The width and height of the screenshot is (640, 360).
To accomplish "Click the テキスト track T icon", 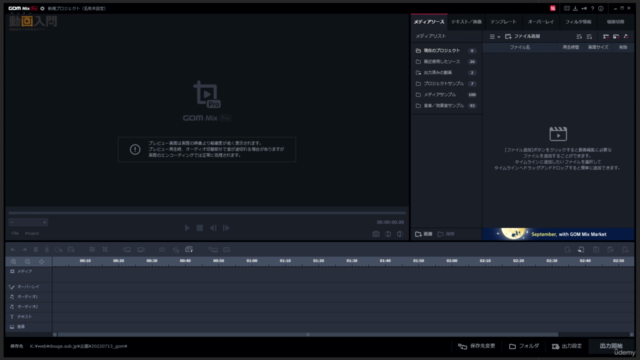I will 12,317.
